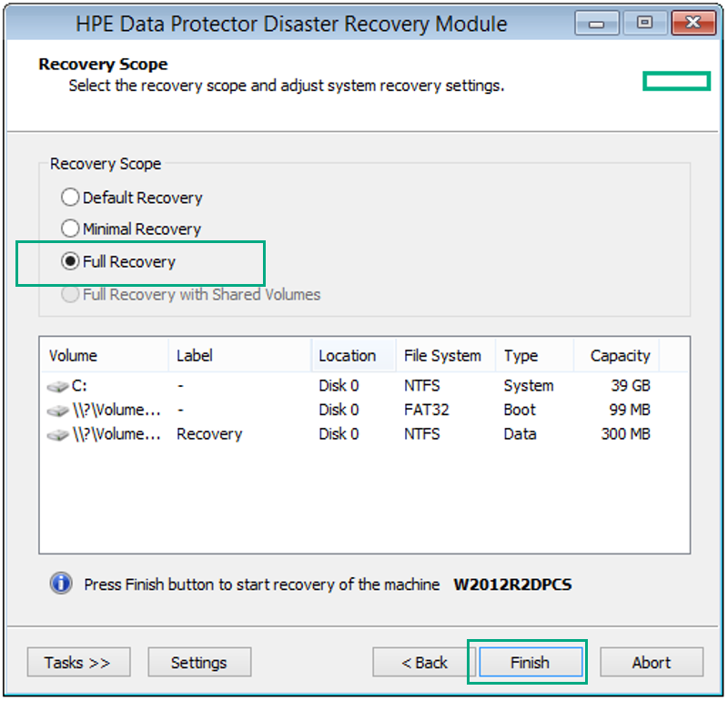Viewport: 728px width, 701px height.
Task: Sort by the Capacity column header
Action: pos(617,356)
